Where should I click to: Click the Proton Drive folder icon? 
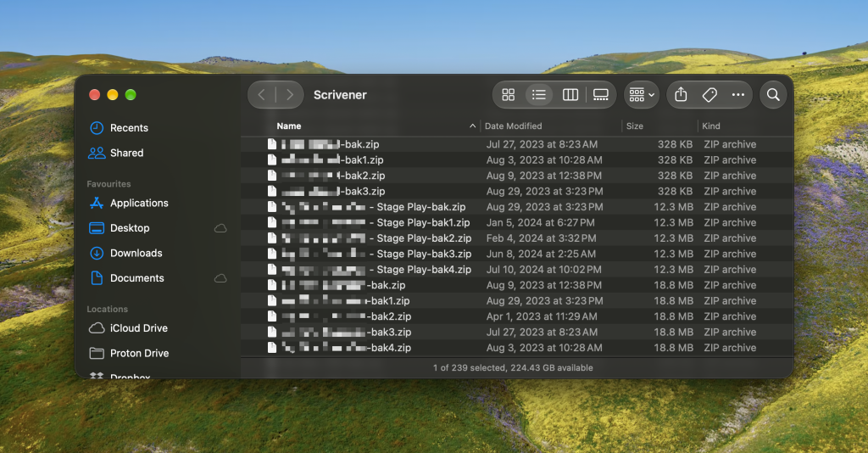(x=97, y=353)
